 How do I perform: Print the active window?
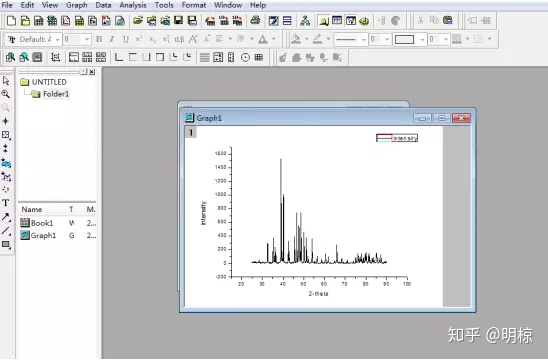255,21
